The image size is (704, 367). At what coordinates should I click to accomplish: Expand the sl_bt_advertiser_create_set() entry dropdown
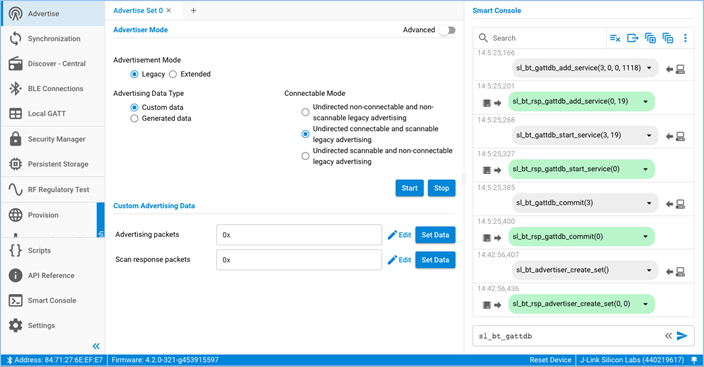(x=649, y=270)
